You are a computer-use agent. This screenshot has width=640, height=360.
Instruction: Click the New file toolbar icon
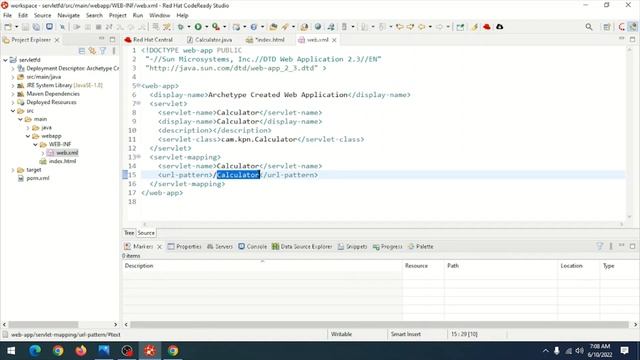tap(8, 27)
